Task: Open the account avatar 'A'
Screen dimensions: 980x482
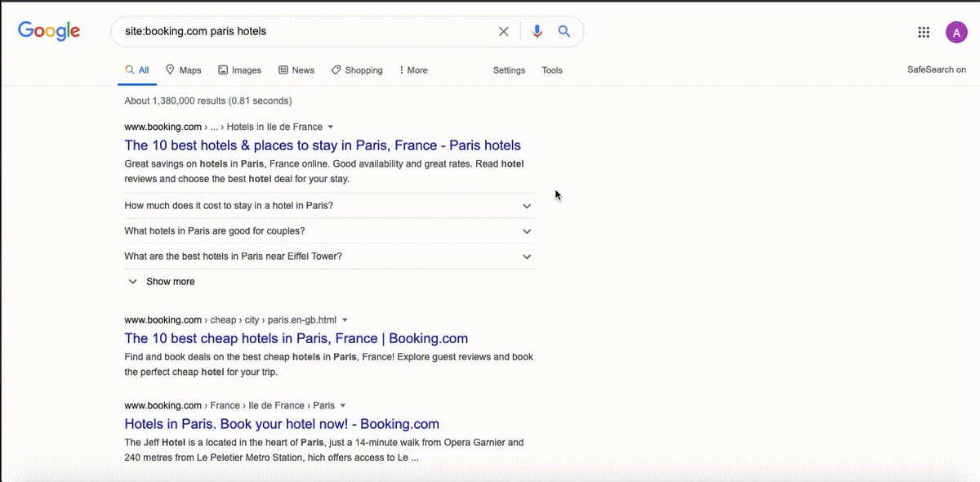Action: click(x=956, y=32)
